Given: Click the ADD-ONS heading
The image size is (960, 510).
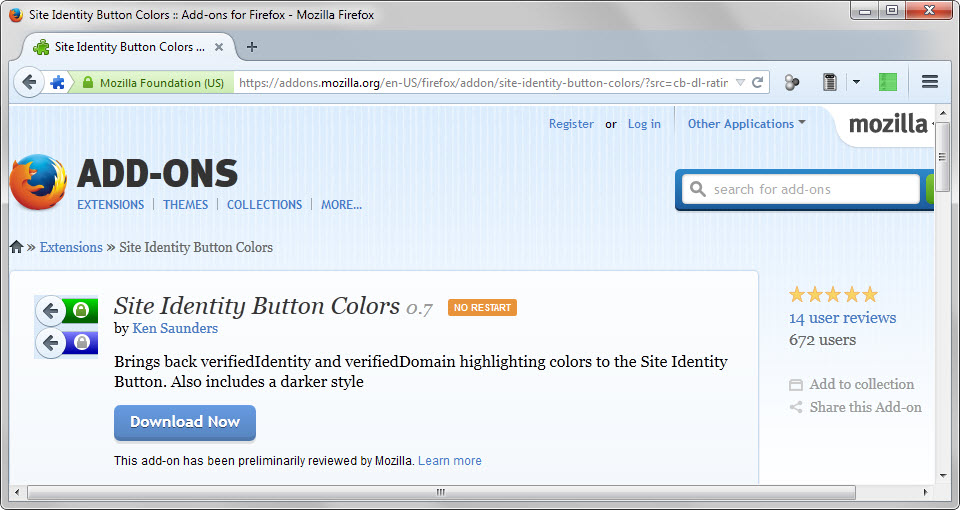Looking at the screenshot, I should (x=157, y=173).
